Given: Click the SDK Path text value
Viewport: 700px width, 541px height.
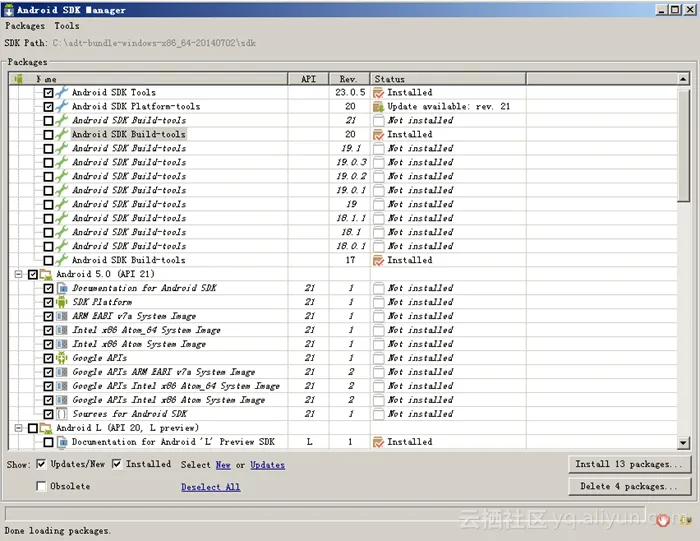Looking at the screenshot, I should 154,43.
